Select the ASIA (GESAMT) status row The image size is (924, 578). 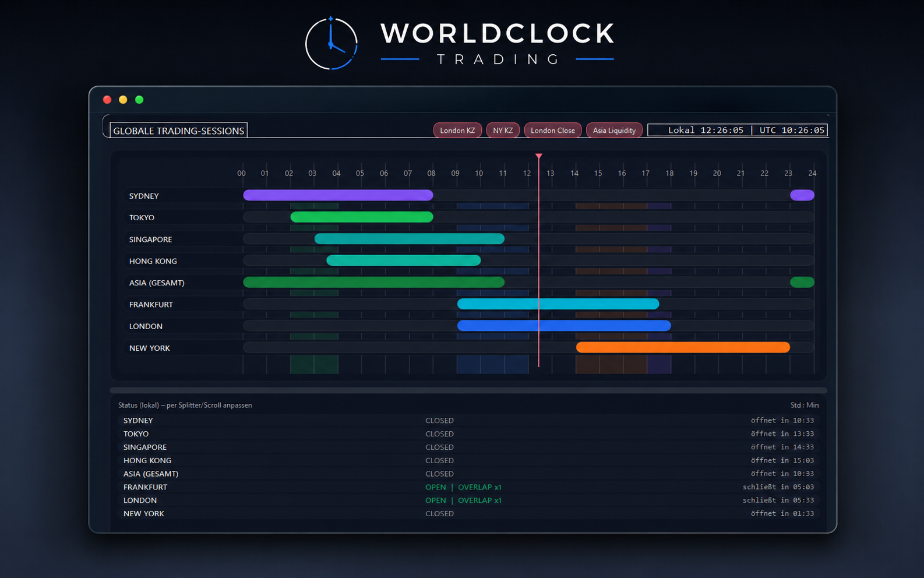pyautogui.click(x=468, y=474)
